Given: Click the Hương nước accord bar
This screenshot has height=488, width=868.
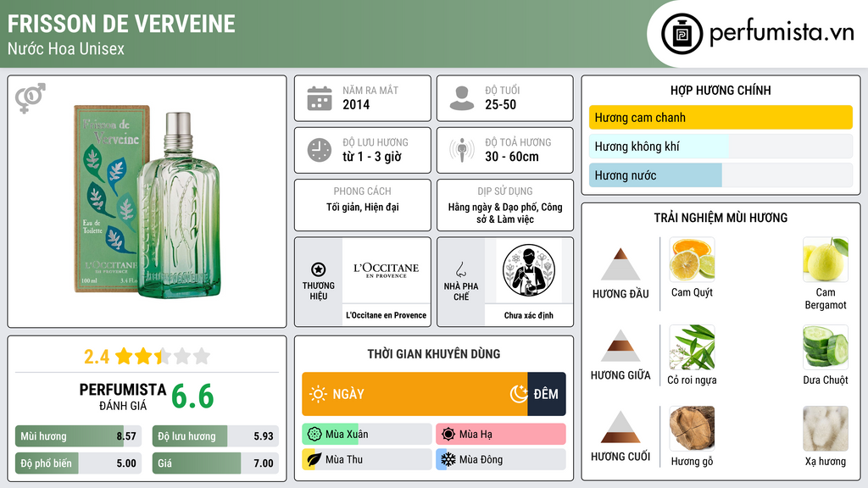Looking at the screenshot, I should point(721,175).
